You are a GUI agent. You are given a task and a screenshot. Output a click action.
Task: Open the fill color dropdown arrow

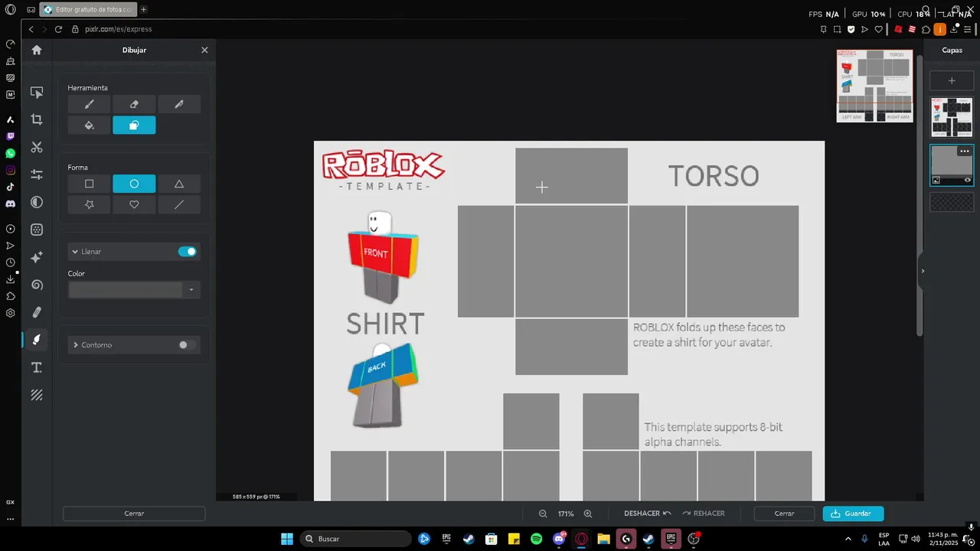click(x=191, y=290)
